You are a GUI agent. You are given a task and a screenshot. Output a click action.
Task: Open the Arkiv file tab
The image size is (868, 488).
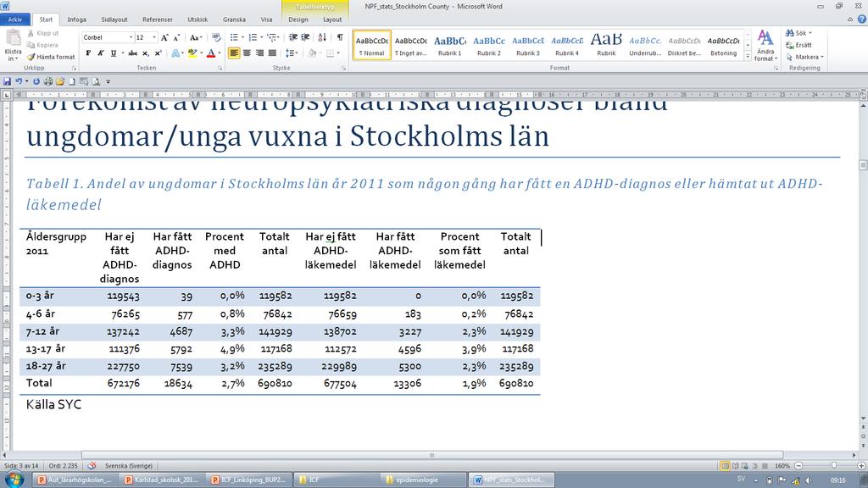[15, 19]
